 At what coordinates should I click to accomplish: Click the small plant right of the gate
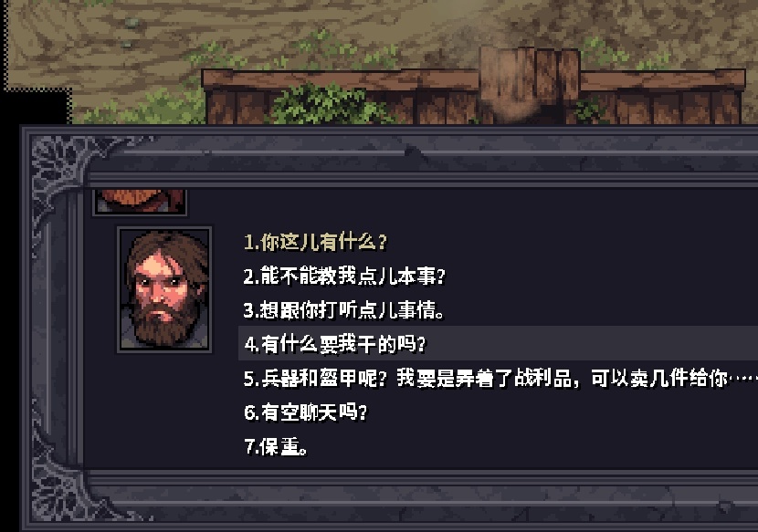591,110
